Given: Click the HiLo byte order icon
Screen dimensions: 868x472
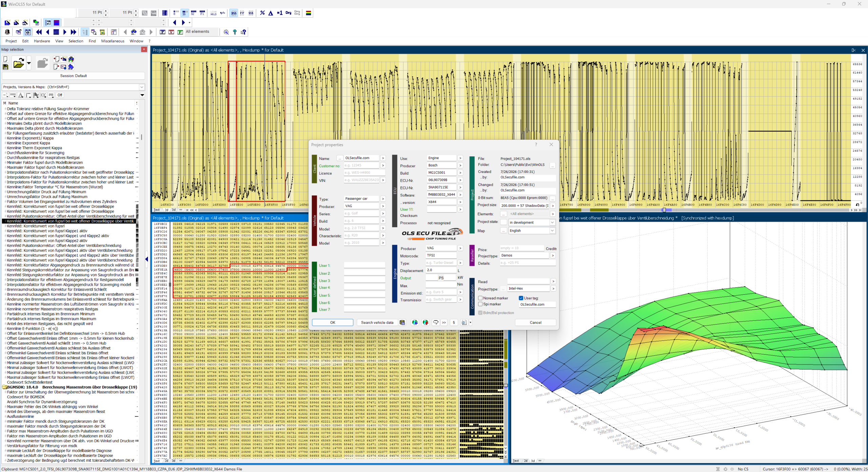Looking at the screenshot, I should click(x=213, y=13).
